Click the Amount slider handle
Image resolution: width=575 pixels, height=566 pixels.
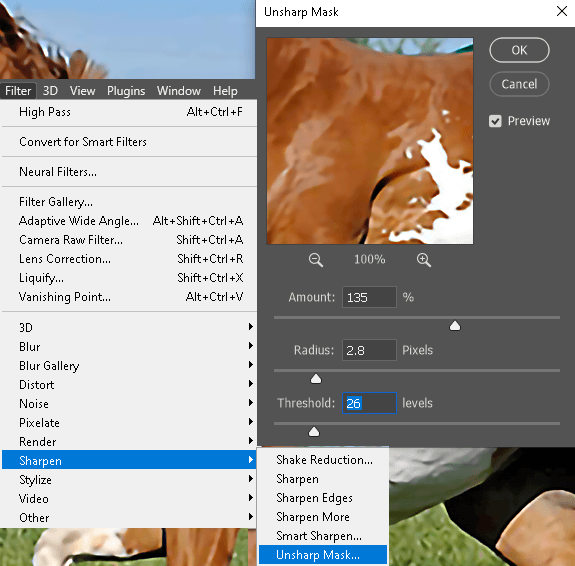pyautogui.click(x=455, y=326)
